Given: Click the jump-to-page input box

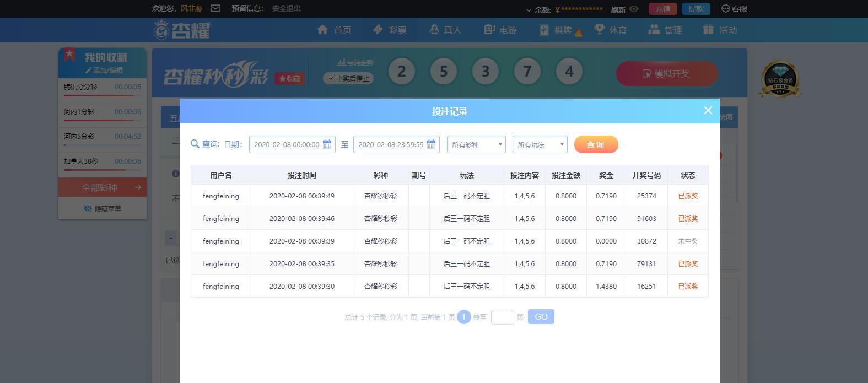Looking at the screenshot, I should click(502, 317).
